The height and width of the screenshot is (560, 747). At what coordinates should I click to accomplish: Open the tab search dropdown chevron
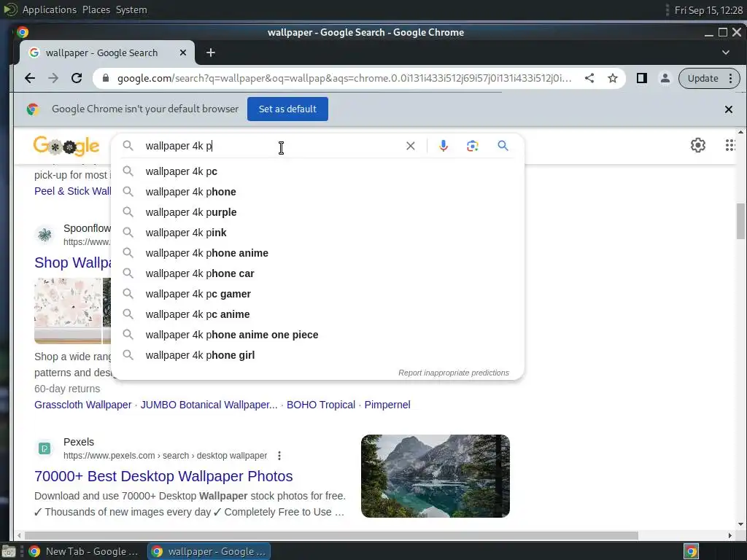click(x=726, y=52)
